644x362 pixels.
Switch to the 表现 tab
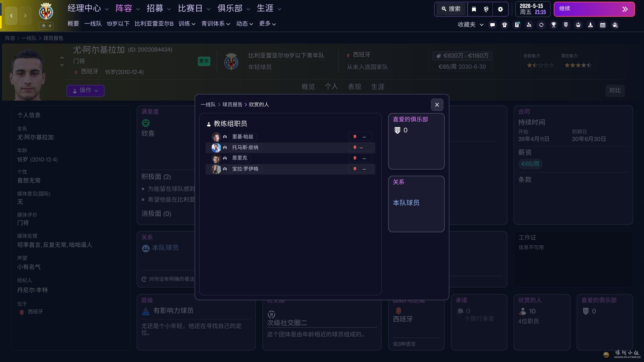point(354,87)
